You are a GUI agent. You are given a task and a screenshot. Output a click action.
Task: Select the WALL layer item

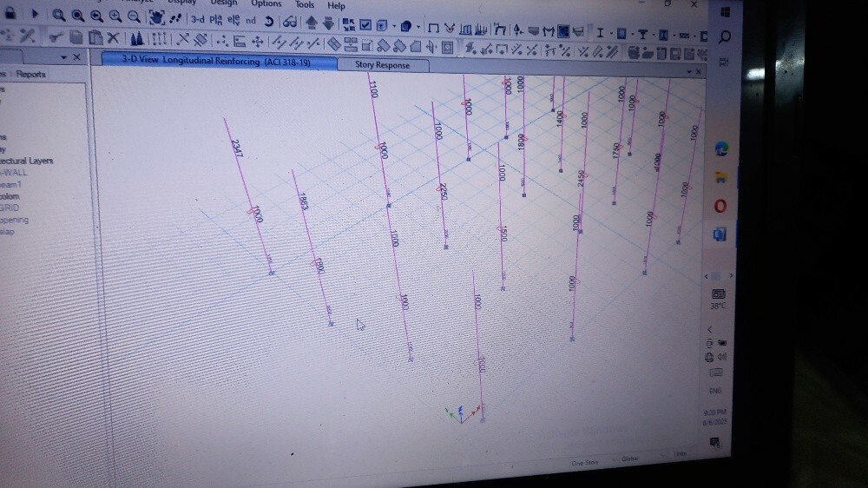[x=13, y=172]
